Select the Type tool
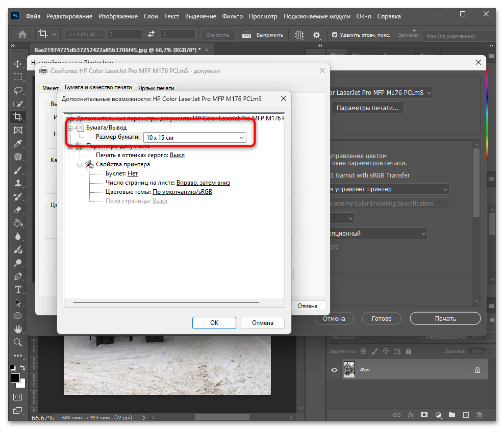This screenshot has height=429, width=504. point(18,290)
